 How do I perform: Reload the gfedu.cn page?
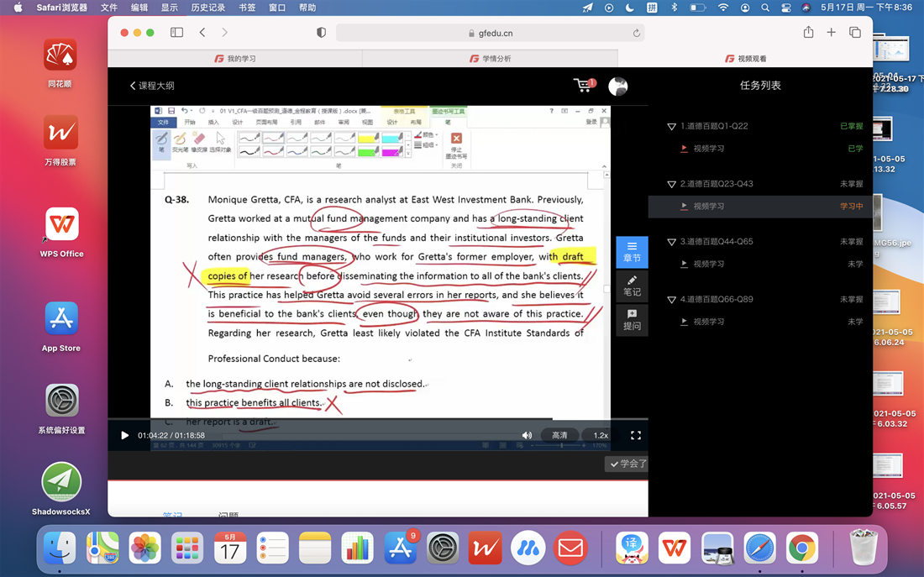pos(637,33)
